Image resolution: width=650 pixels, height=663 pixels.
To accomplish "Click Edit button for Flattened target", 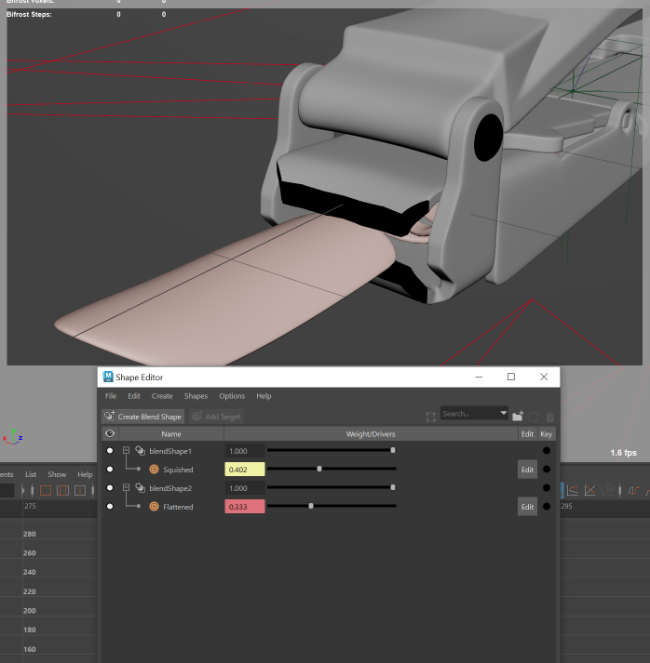I will (x=527, y=507).
